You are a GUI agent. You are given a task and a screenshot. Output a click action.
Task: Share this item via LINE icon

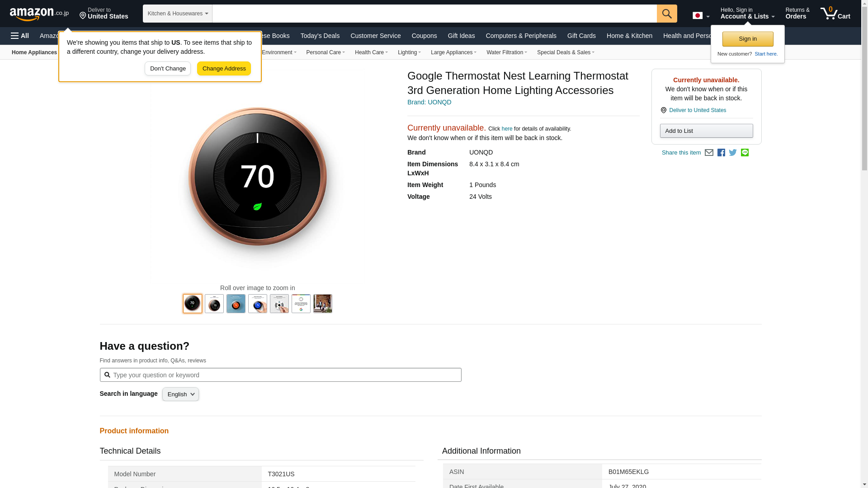tap(745, 153)
